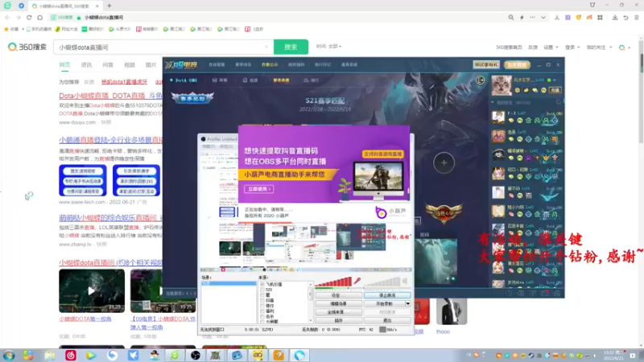Click the 编辑场景 button in OBS
Image resolution: width=644 pixels, height=362 pixels.
pos(338,304)
